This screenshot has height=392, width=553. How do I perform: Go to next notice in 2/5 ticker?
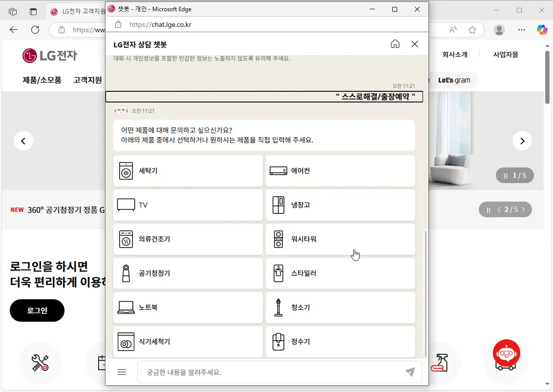click(523, 209)
